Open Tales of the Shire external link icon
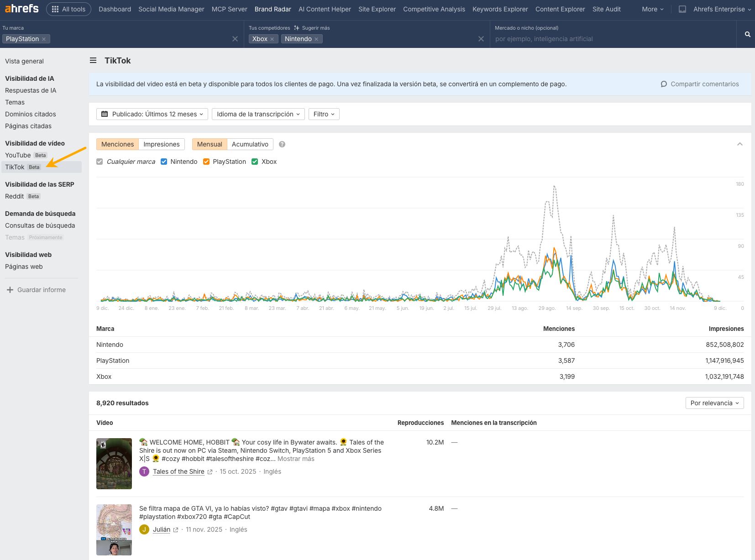The image size is (755, 560). pyautogui.click(x=210, y=472)
